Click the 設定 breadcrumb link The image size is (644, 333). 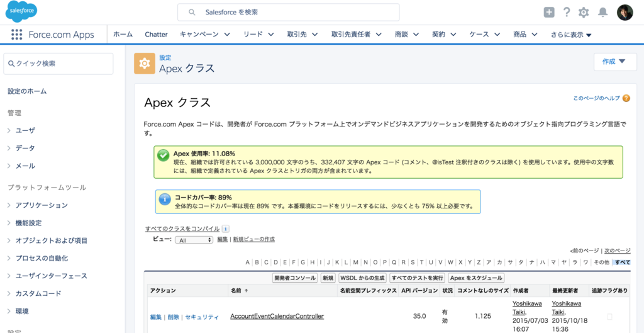tap(165, 58)
